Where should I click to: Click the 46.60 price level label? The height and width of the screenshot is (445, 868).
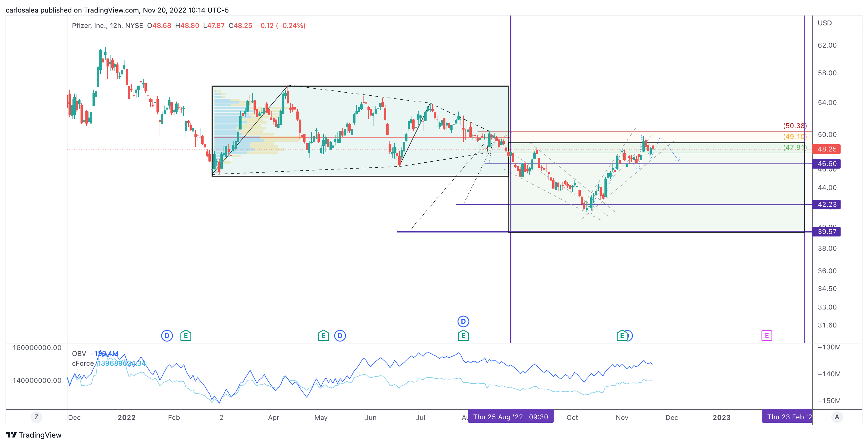point(826,164)
